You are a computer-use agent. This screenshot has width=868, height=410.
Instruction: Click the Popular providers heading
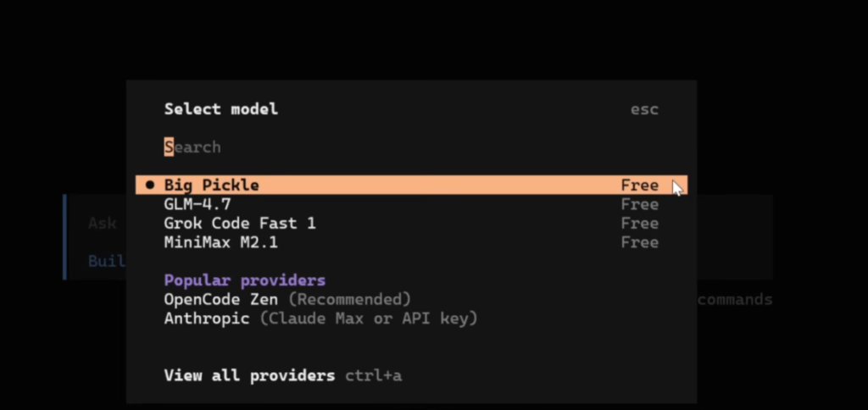coord(244,280)
